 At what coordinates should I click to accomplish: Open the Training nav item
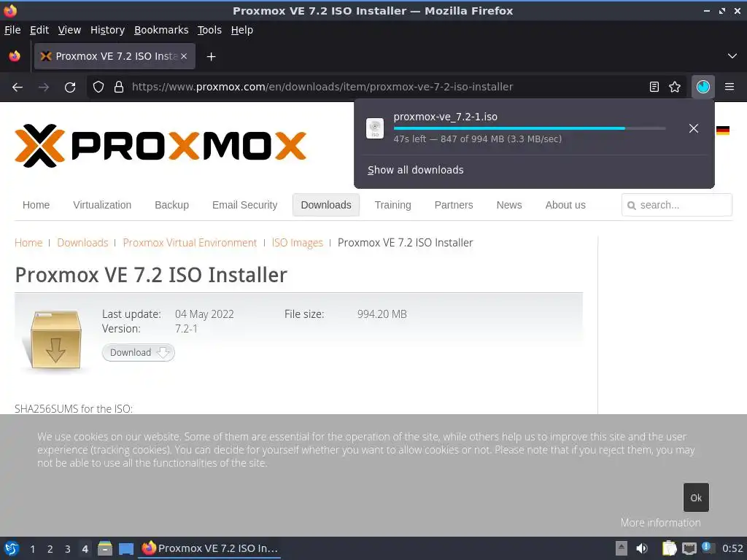(392, 205)
